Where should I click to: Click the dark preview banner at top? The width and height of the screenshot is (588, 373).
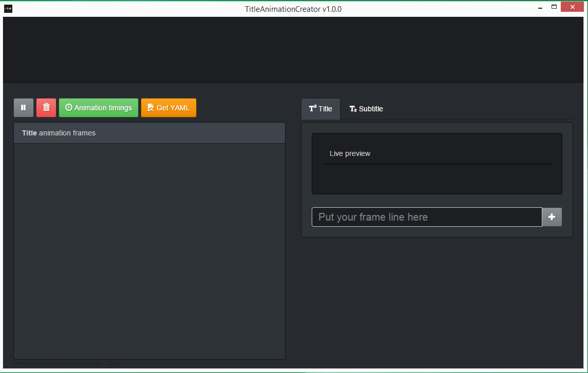(293, 49)
